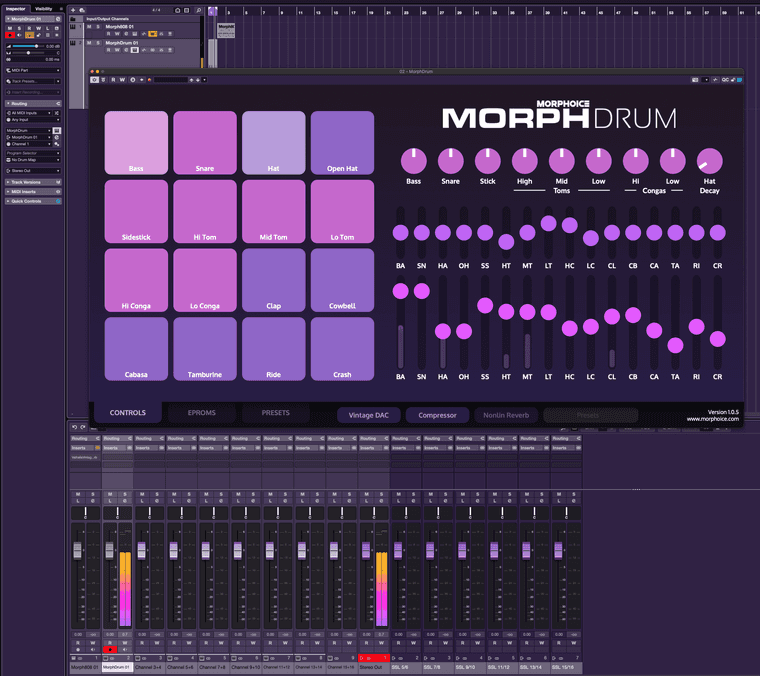This screenshot has width=760, height=676.
Task: Toggle the inspector record enable button
Action: pos(10,35)
